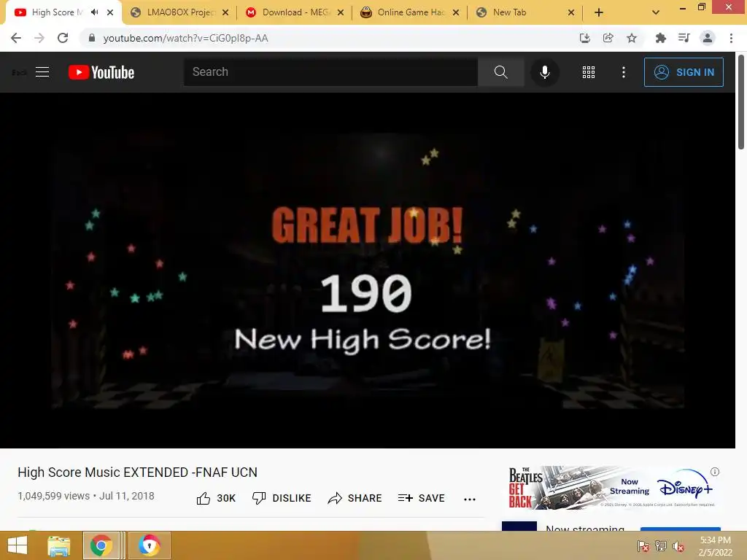This screenshot has width=747, height=560.
Task: Open the YouTube hamburger guide menu
Action: (42, 72)
